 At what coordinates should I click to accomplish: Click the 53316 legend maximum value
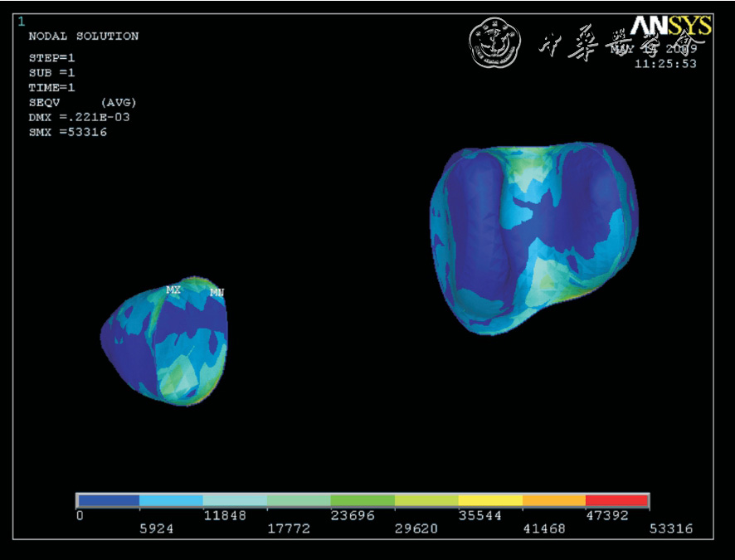(x=672, y=529)
